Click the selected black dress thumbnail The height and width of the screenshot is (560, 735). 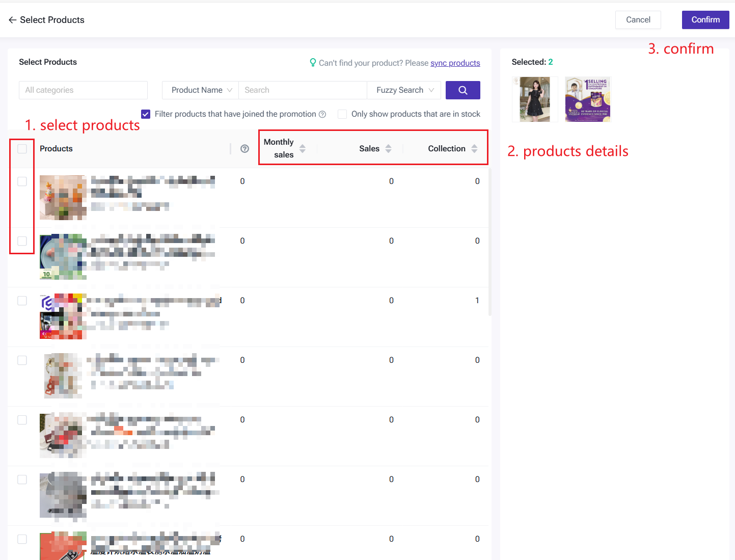coord(534,99)
